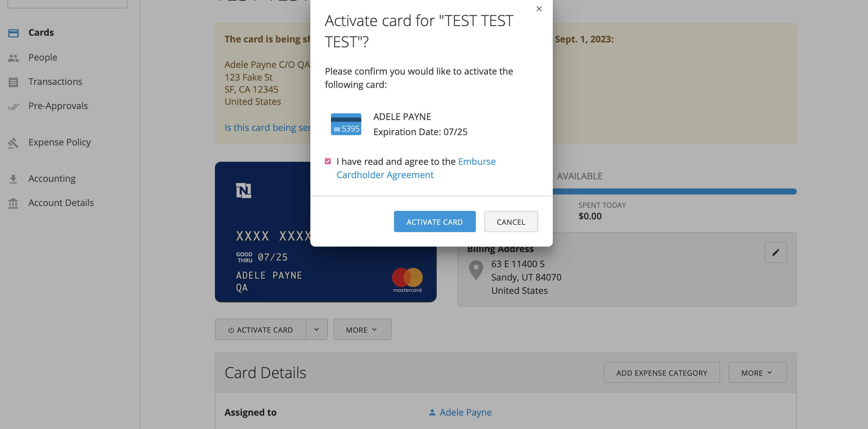Screen dimensions: 868x429
Task: Click the card 5395 thumbnail in dialog
Action: [346, 124]
